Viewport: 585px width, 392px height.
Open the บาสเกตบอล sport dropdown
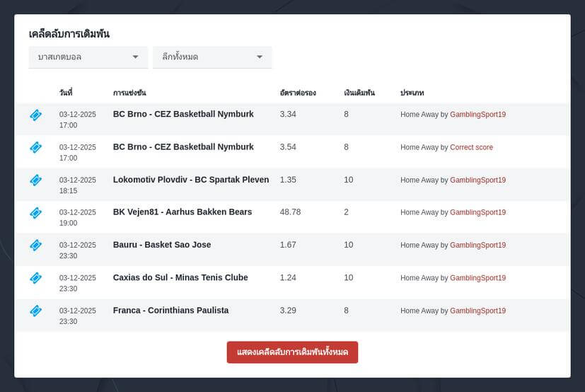(x=88, y=57)
